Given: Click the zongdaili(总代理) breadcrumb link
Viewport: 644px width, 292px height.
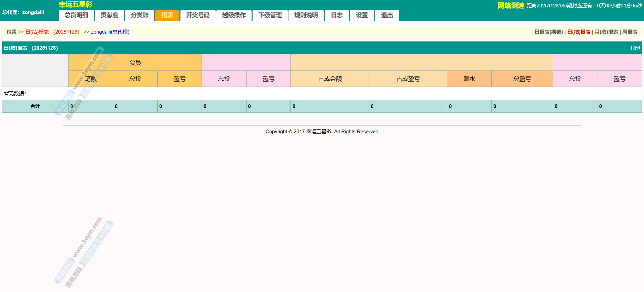Looking at the screenshot, I should coord(110,32).
